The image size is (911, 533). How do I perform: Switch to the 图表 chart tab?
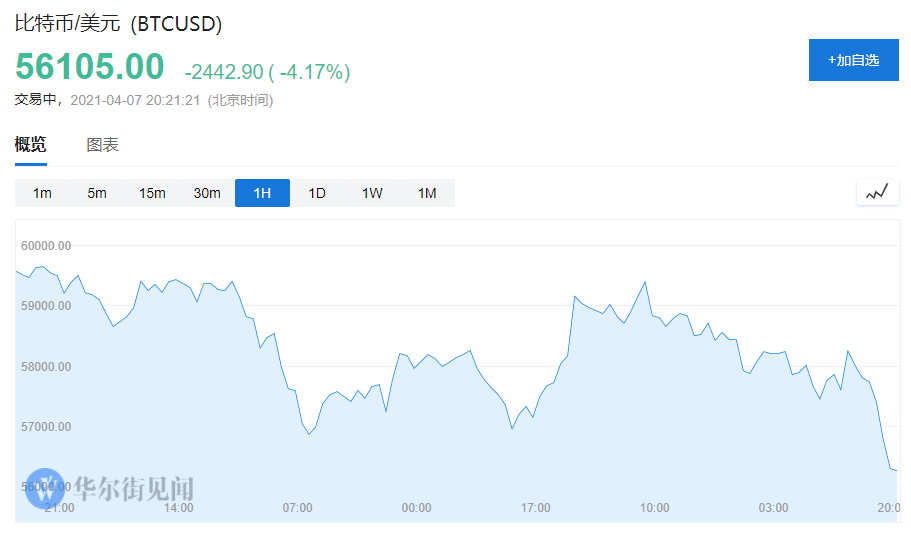(102, 145)
